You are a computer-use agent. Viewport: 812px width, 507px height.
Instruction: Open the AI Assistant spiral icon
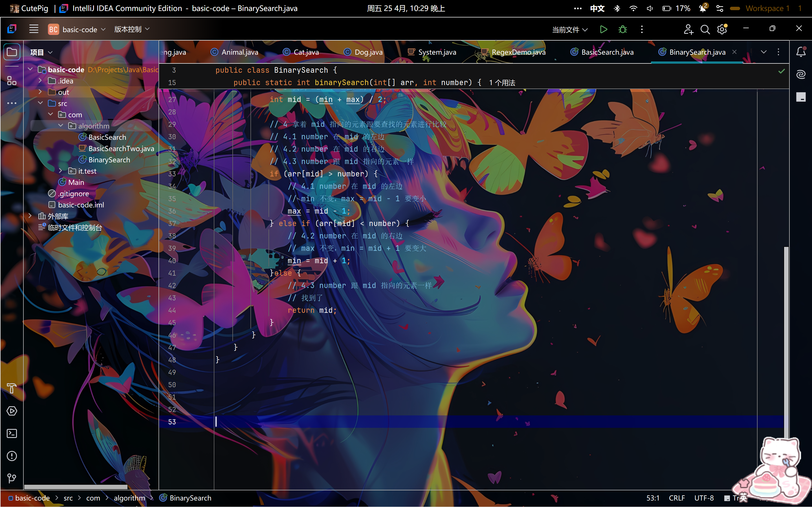tap(801, 74)
